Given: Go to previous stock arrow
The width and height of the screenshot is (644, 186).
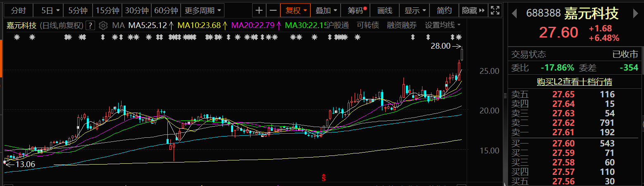Looking at the screenshot, I should point(515,14).
